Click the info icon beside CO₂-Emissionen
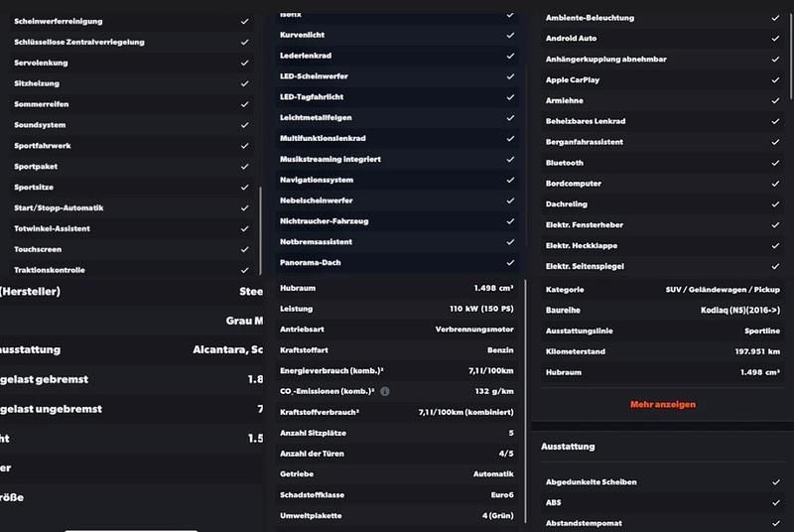 pos(385,391)
